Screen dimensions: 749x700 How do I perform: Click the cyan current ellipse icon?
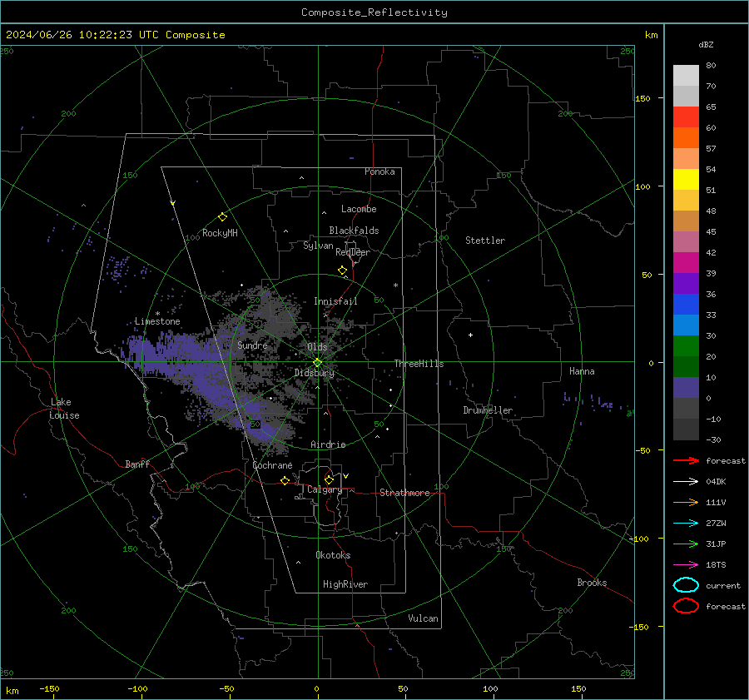coord(686,585)
